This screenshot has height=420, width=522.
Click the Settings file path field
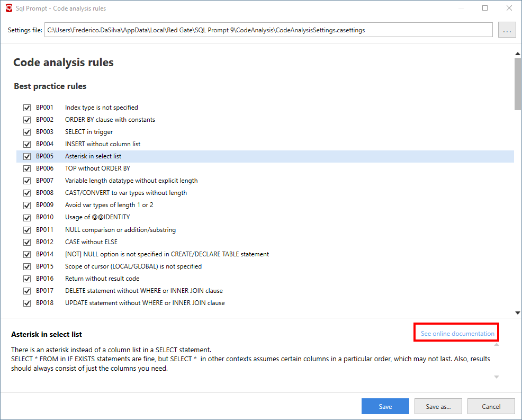click(268, 30)
